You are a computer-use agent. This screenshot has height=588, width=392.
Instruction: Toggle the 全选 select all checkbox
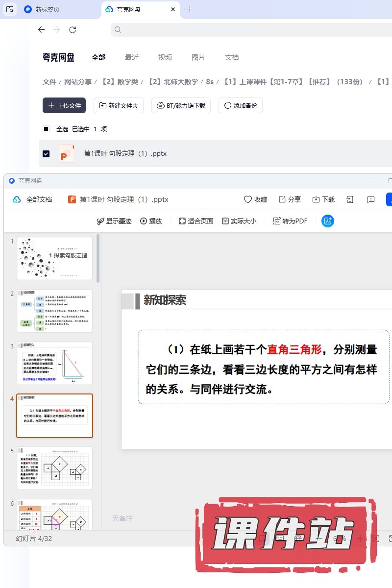46,129
